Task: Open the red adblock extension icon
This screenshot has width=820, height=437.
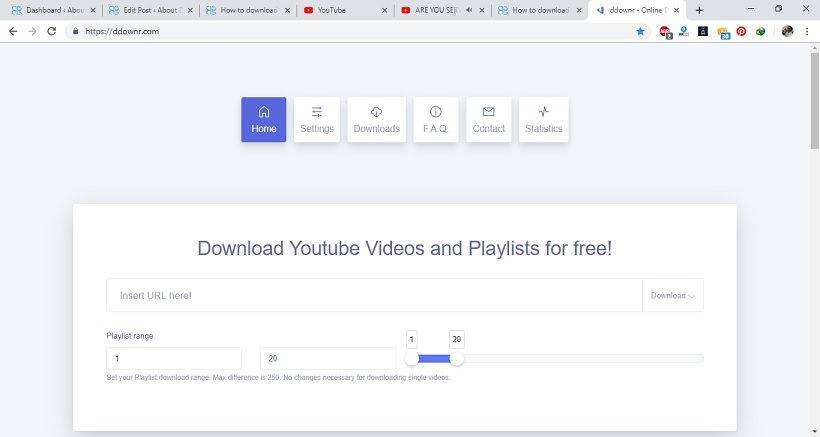Action: coord(665,32)
